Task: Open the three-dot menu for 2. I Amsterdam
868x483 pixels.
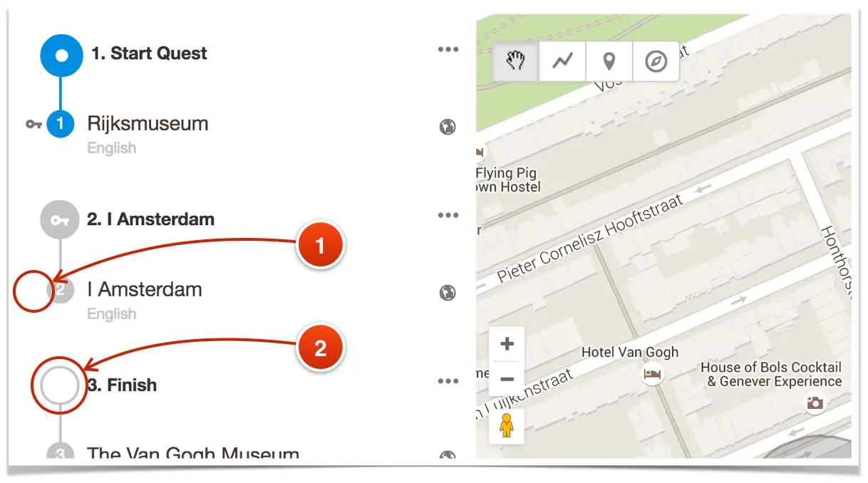Action: click(448, 215)
